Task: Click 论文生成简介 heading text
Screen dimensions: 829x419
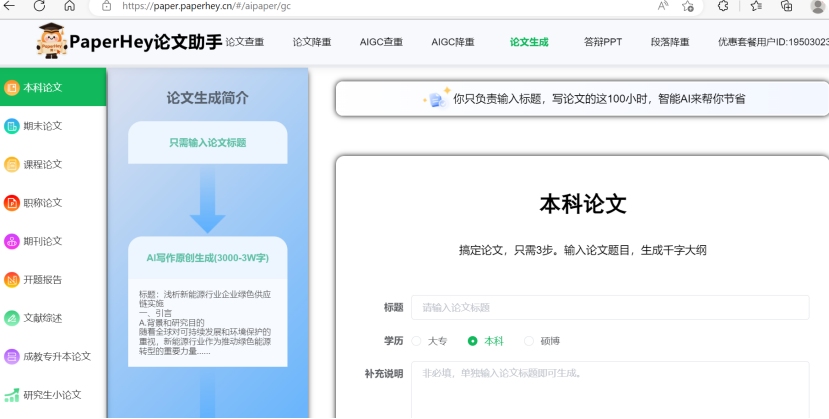Action: pos(207,98)
